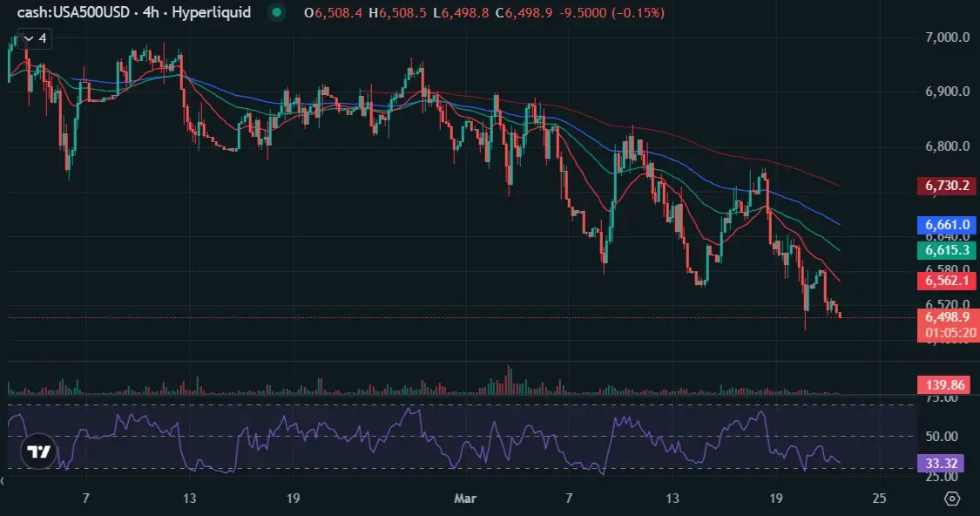Click the high value H6,508.5 in header

pos(397,12)
